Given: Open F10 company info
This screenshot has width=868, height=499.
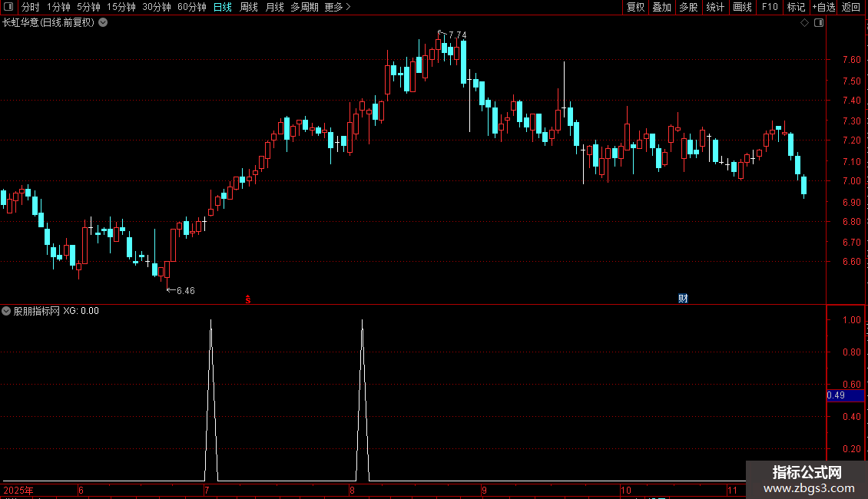Looking at the screenshot, I should 770,7.
